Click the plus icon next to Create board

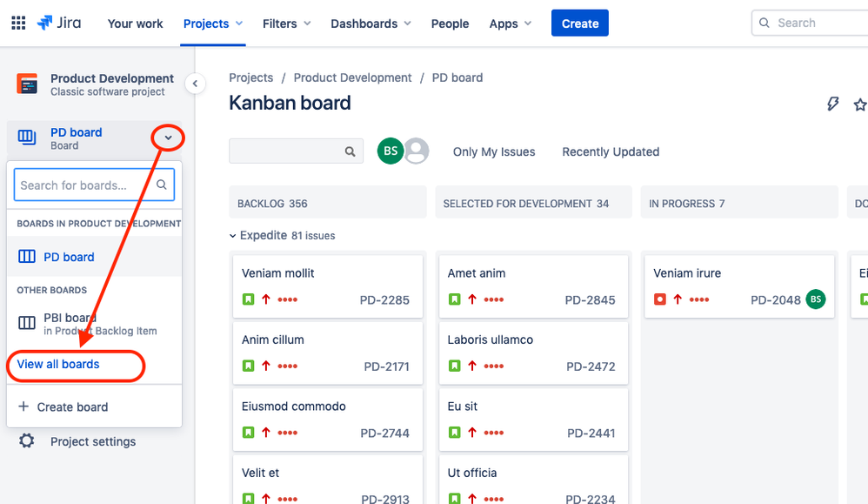(23, 407)
